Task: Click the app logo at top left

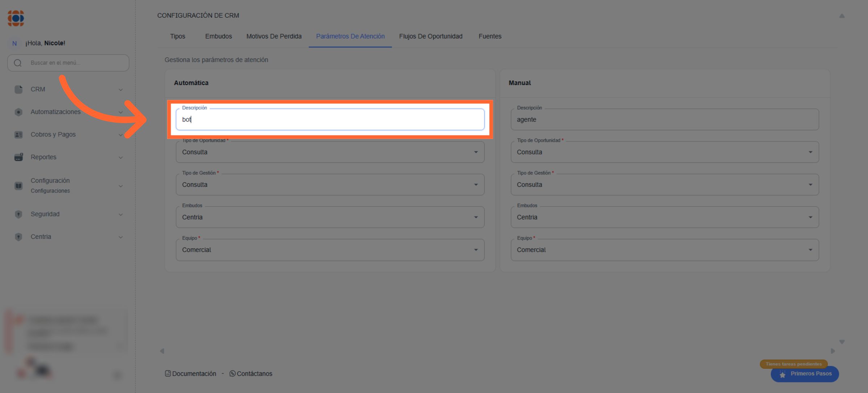Action: (16, 18)
